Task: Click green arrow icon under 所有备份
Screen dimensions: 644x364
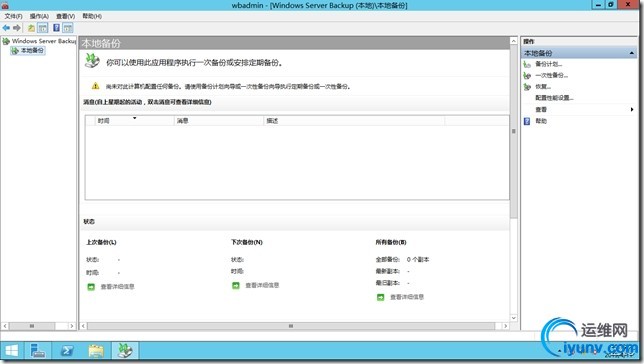Action: pos(380,297)
